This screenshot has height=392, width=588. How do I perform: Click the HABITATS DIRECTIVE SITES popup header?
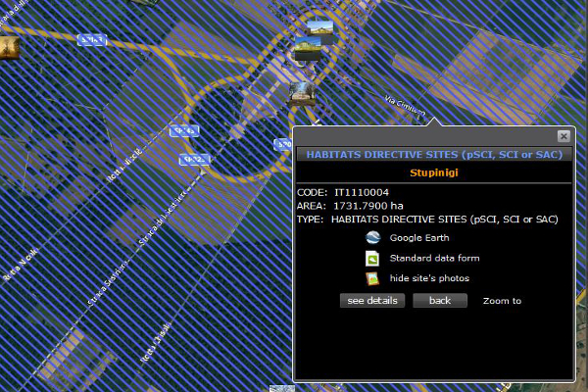pos(434,155)
